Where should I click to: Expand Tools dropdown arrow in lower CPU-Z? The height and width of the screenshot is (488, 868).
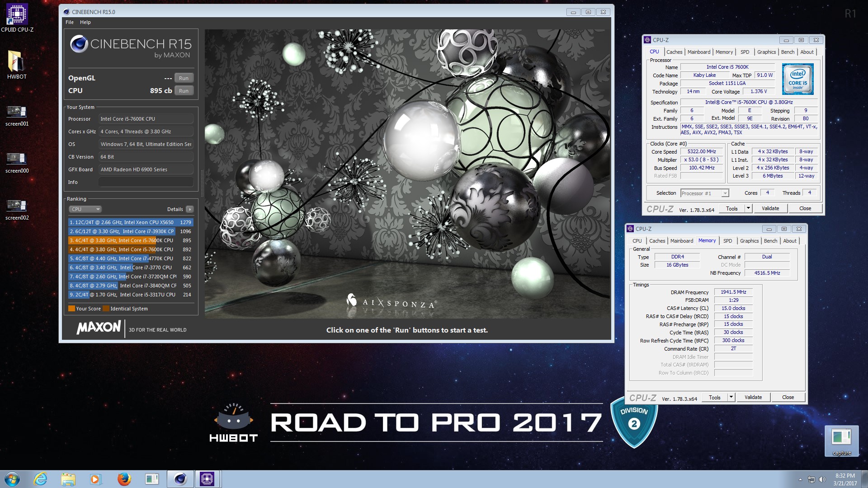pyautogui.click(x=731, y=398)
